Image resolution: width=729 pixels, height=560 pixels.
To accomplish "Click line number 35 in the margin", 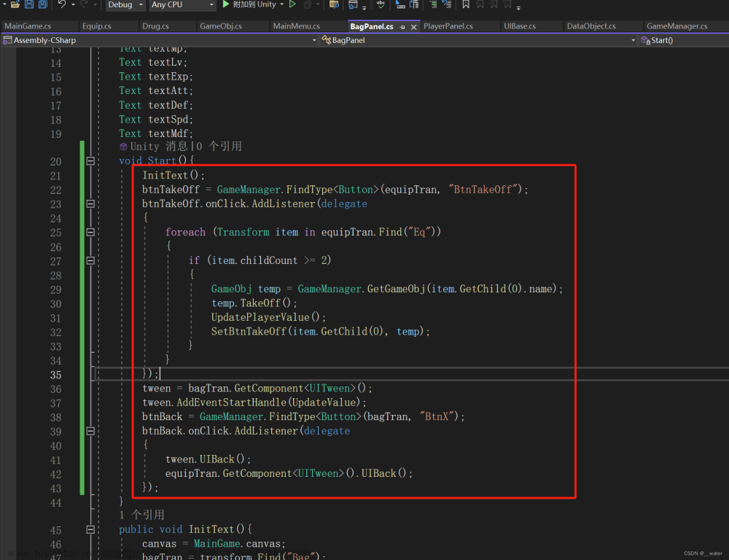I will click(56, 375).
